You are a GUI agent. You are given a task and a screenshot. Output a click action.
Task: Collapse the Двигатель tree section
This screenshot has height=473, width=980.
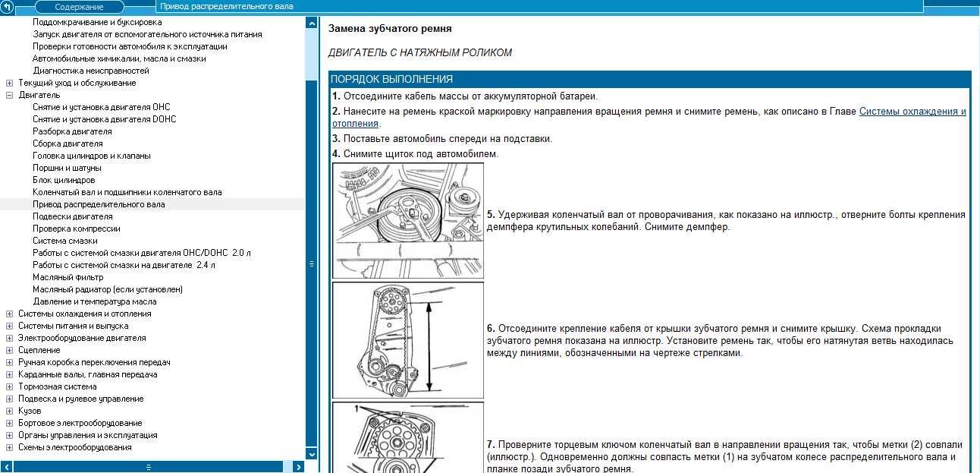point(9,95)
